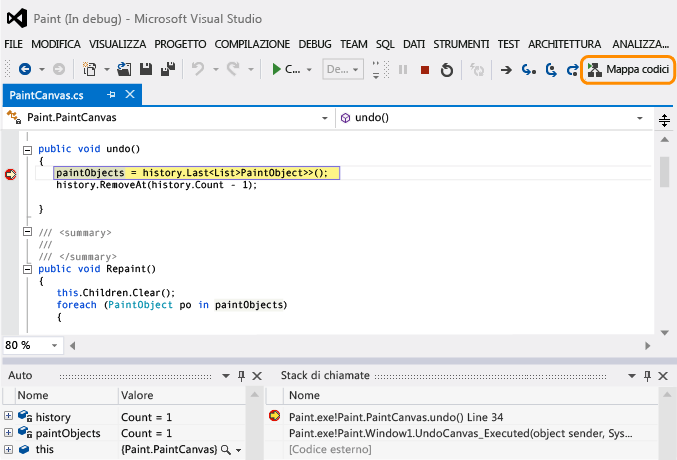Open the COMPILAZIONE menu
Image resolution: width=677 pixels, height=460 pixels.
click(252, 44)
